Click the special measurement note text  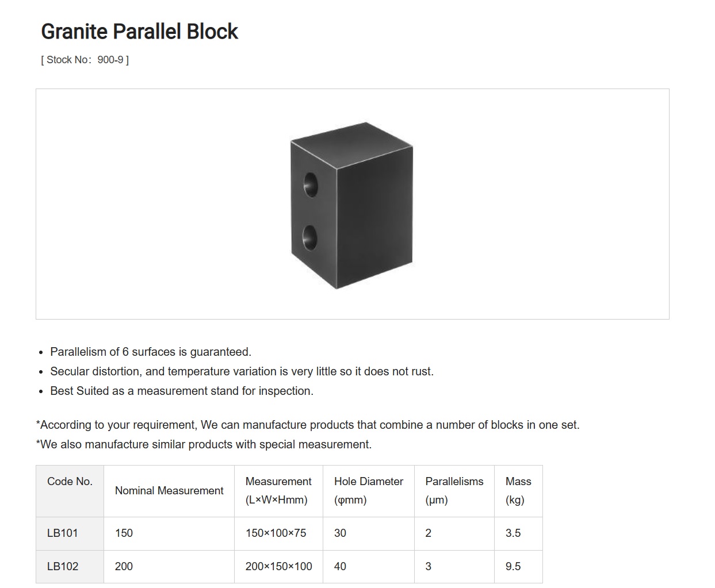coord(204,444)
